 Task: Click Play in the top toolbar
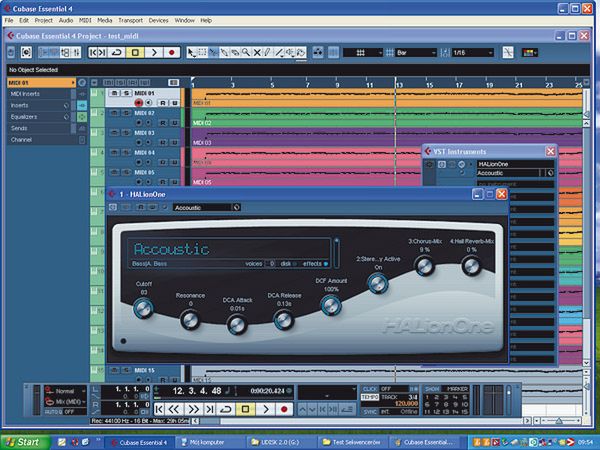154,52
